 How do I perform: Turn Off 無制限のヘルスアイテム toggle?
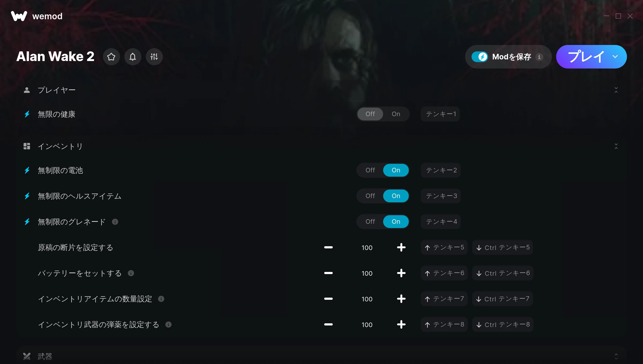[x=370, y=196]
